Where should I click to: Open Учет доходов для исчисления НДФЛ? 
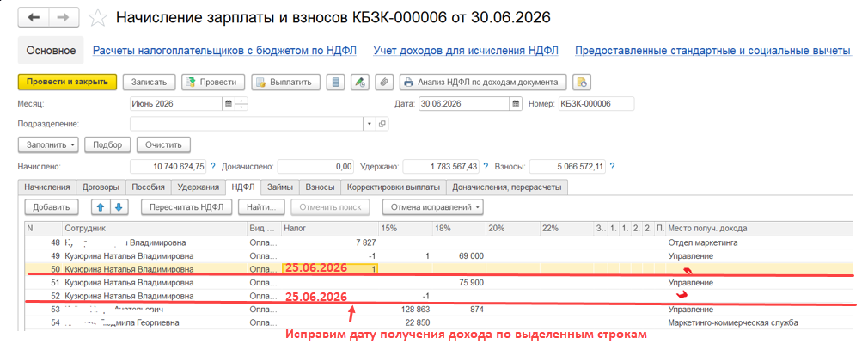(466, 51)
